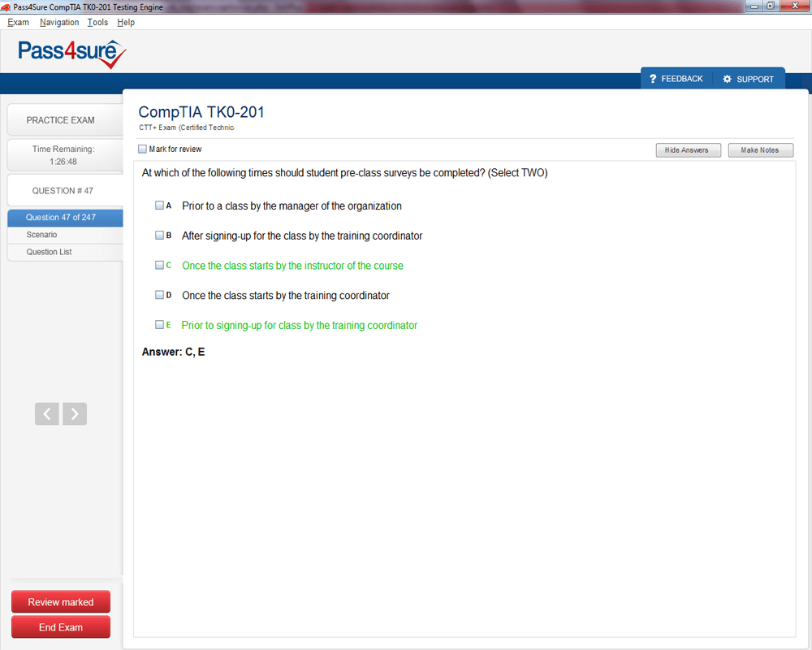This screenshot has height=650, width=812.
Task: Click the Time Remaining panel
Action: (65, 155)
